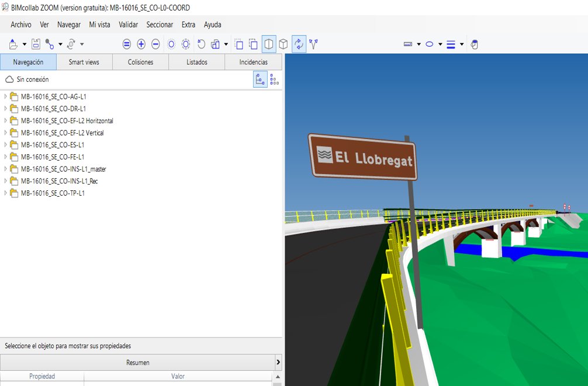The image size is (588, 386).
Task: Toggle the grid list view icon
Action: coord(275,79)
